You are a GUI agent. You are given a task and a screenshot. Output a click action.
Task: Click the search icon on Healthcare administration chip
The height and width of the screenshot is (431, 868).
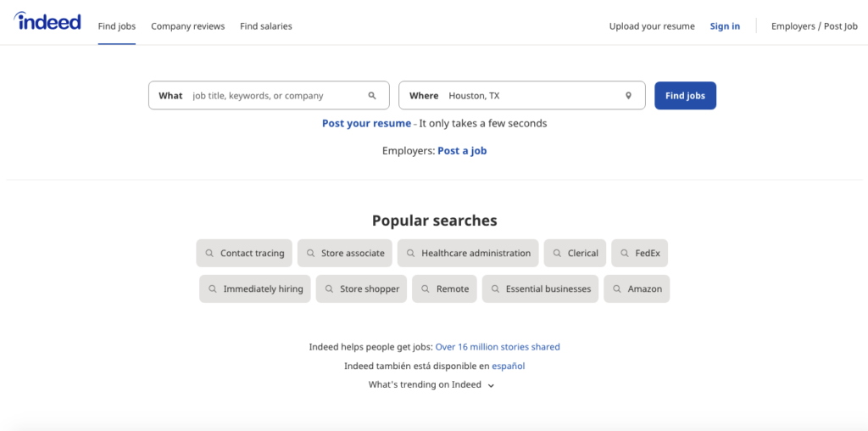click(x=410, y=254)
